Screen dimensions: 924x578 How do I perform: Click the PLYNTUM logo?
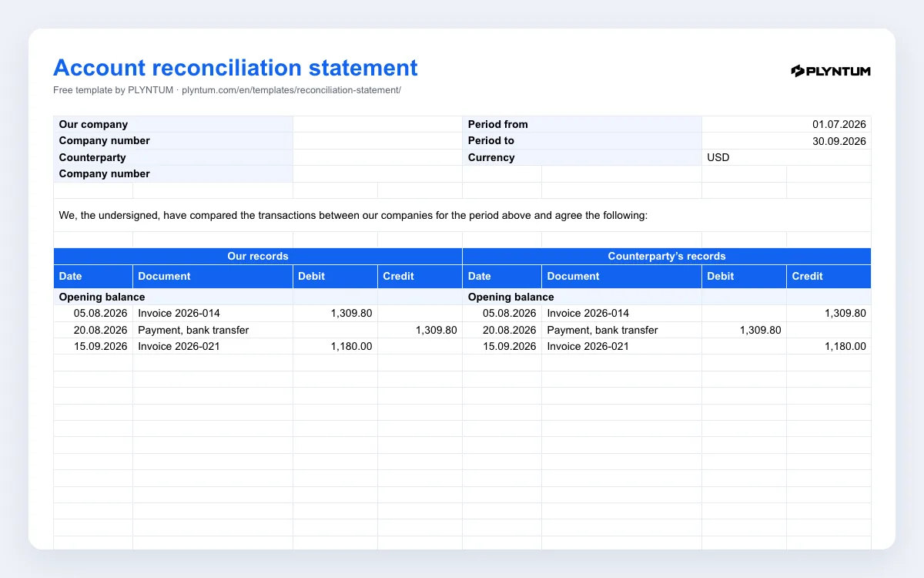(x=831, y=71)
